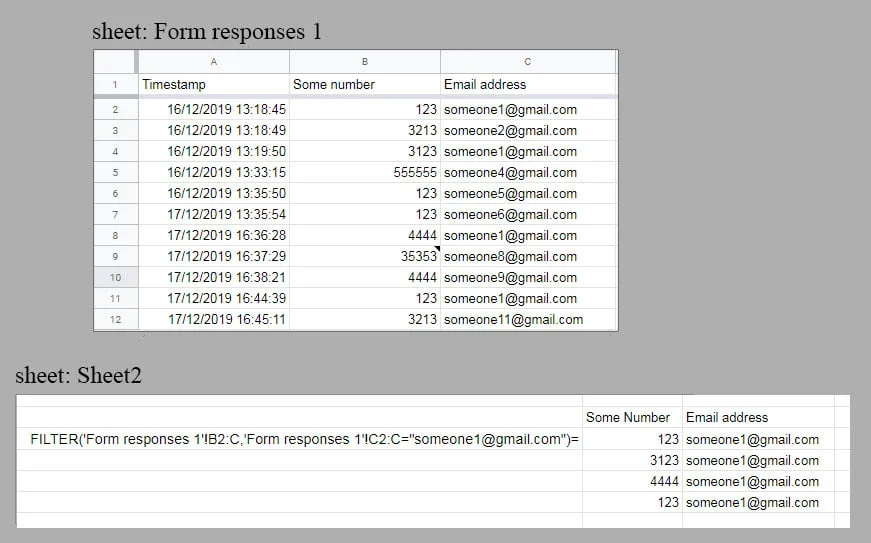Click 'Some Number' header in Sheet2
This screenshot has width=871, height=543.
(x=632, y=418)
